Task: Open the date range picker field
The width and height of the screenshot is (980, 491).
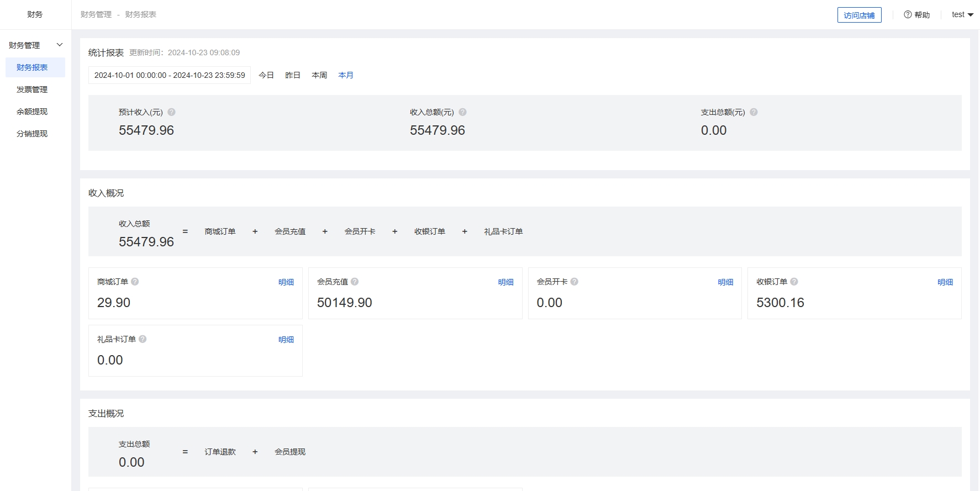Action: (170, 75)
